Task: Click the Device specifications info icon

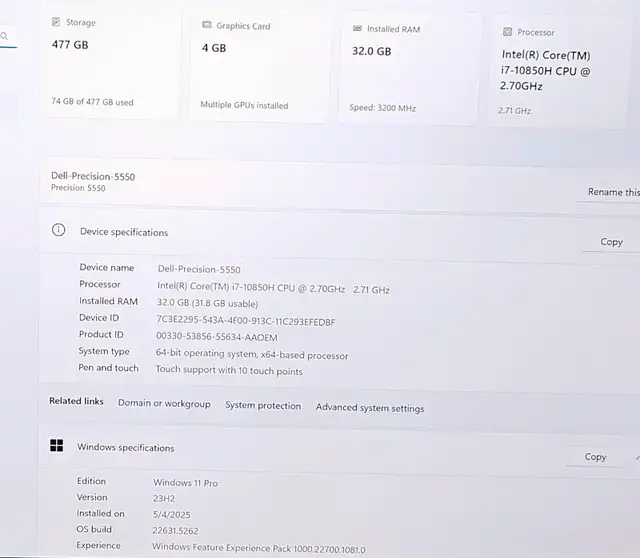Action: tap(58, 230)
